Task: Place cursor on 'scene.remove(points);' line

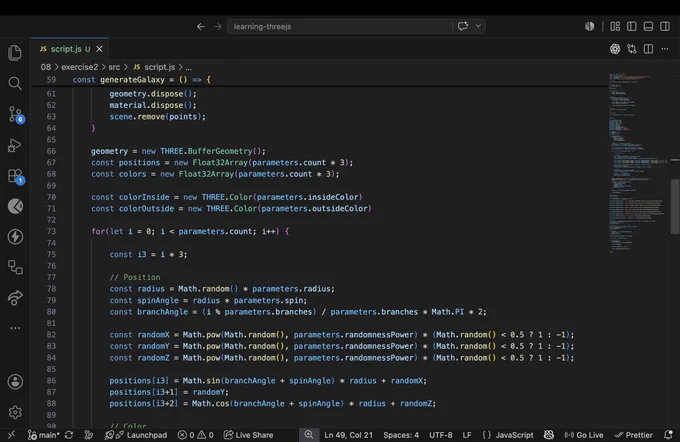Action: coord(157,117)
